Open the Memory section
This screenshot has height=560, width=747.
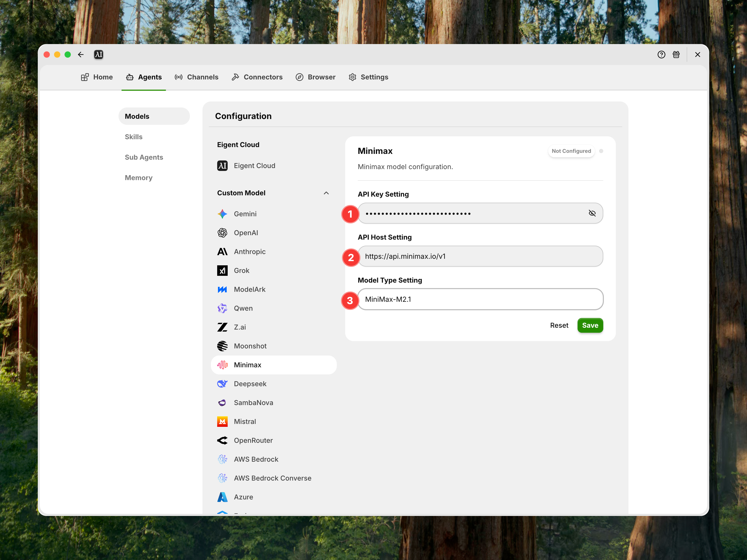pyautogui.click(x=138, y=177)
